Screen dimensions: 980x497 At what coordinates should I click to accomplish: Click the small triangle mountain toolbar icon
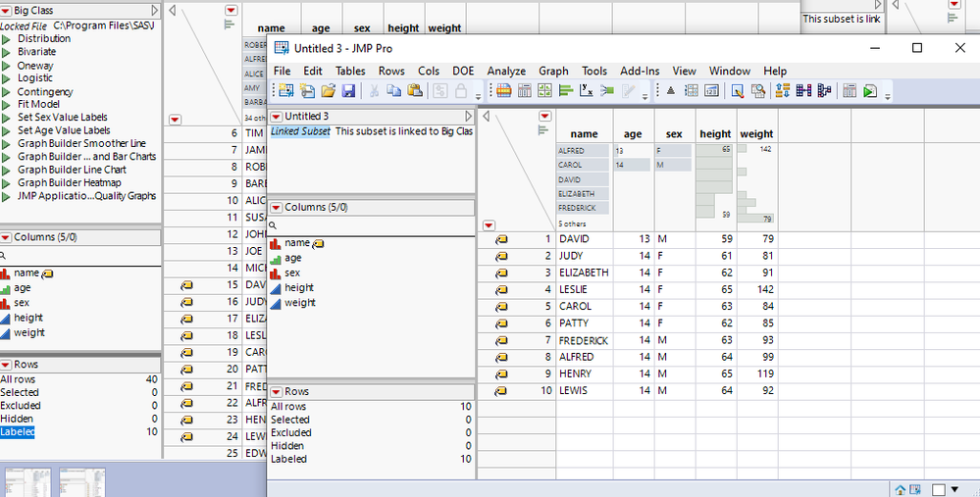tap(671, 91)
